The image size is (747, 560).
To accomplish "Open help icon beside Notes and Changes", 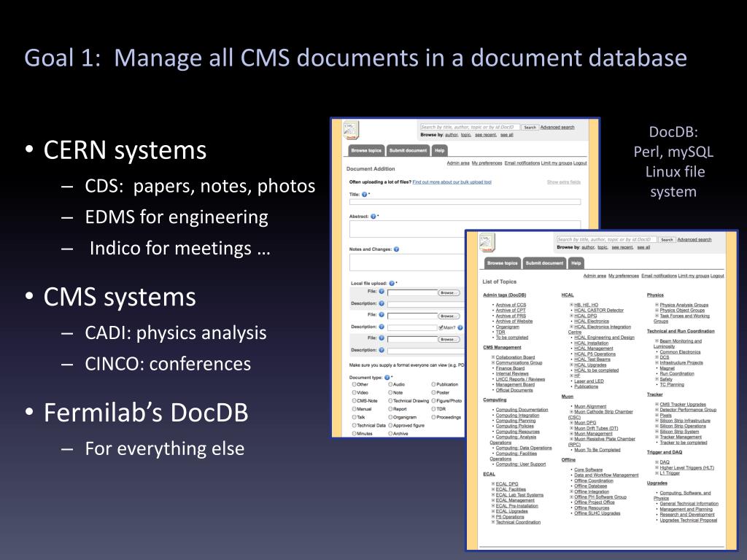I will tap(396, 249).
